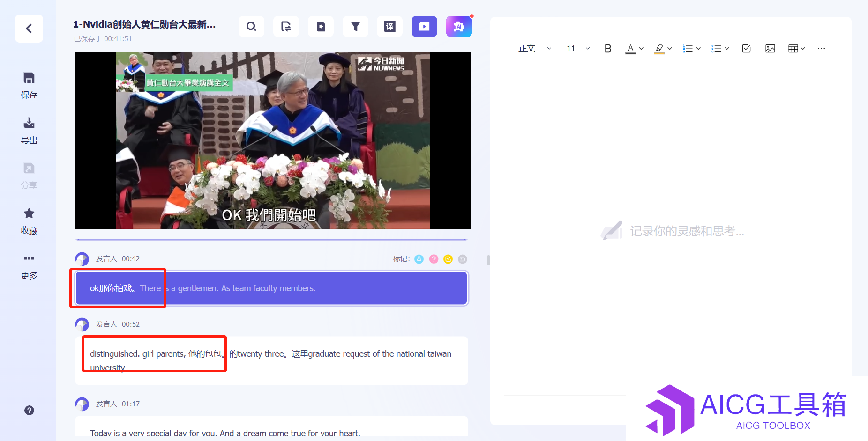
Task: Click the 收藏 star favorite icon
Action: pos(29,213)
